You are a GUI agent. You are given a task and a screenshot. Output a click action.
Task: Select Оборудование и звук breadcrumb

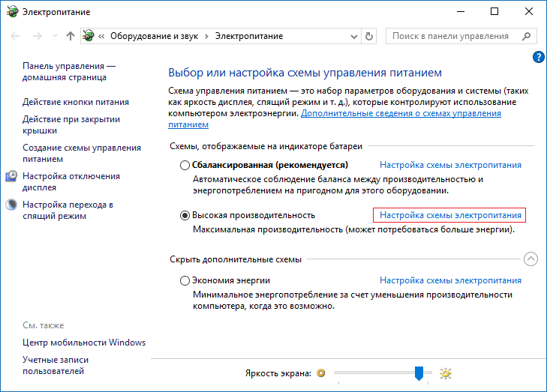click(x=154, y=36)
